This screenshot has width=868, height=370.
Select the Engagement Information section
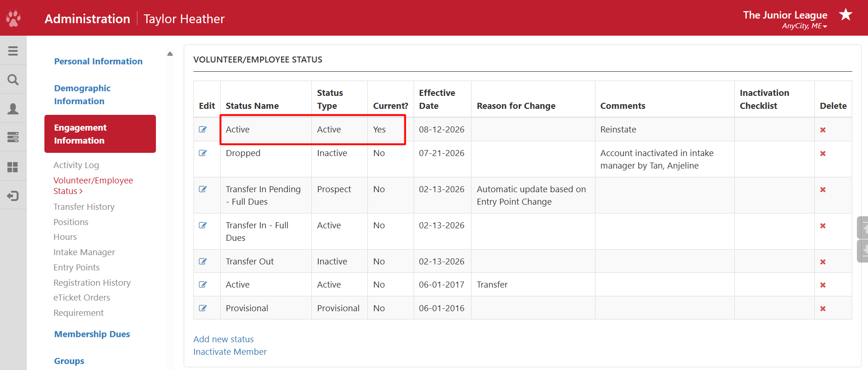[x=100, y=134]
